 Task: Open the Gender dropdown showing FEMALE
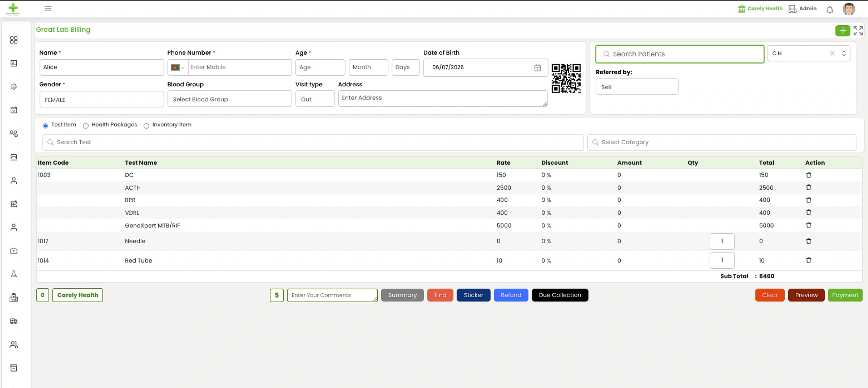[x=102, y=99]
